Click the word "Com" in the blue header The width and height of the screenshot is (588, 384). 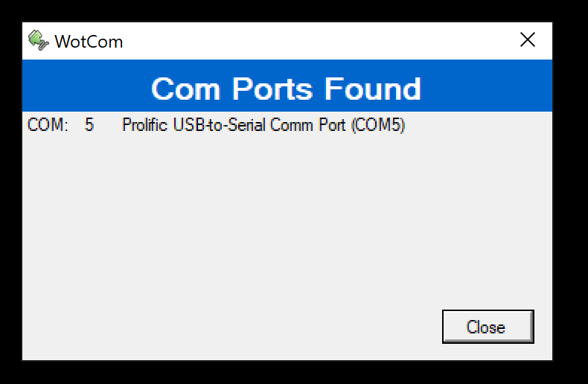coord(185,89)
